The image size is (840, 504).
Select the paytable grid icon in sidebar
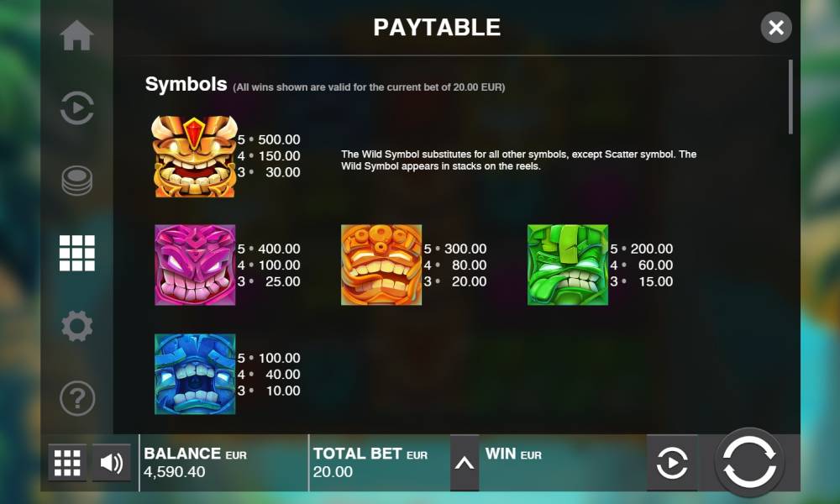(x=76, y=253)
